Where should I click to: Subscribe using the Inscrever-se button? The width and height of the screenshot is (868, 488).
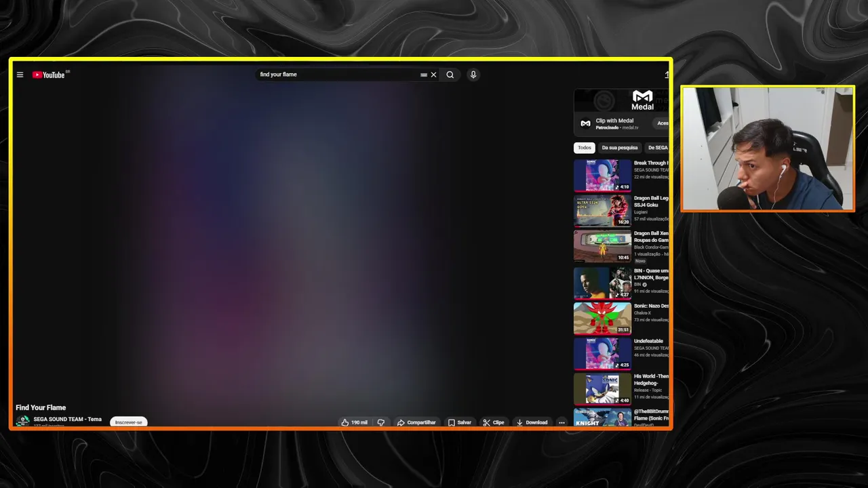pyautogui.click(x=128, y=422)
